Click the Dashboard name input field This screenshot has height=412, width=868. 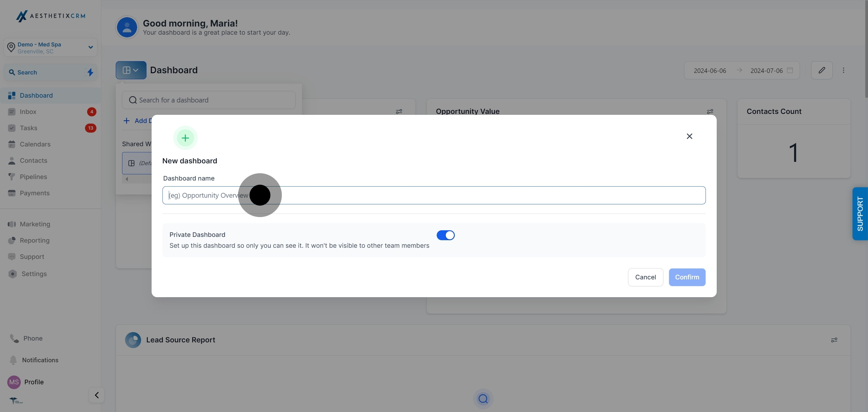pyautogui.click(x=434, y=195)
